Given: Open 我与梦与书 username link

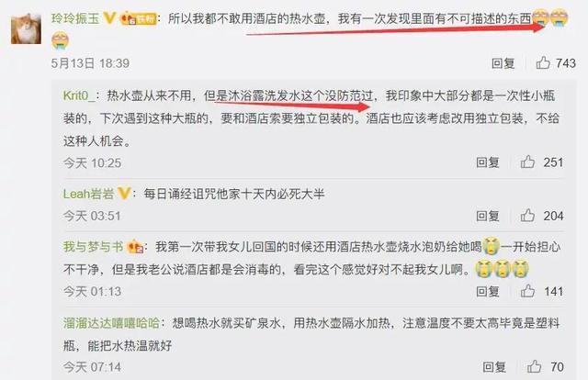Looking at the screenshot, I should 94,247.
